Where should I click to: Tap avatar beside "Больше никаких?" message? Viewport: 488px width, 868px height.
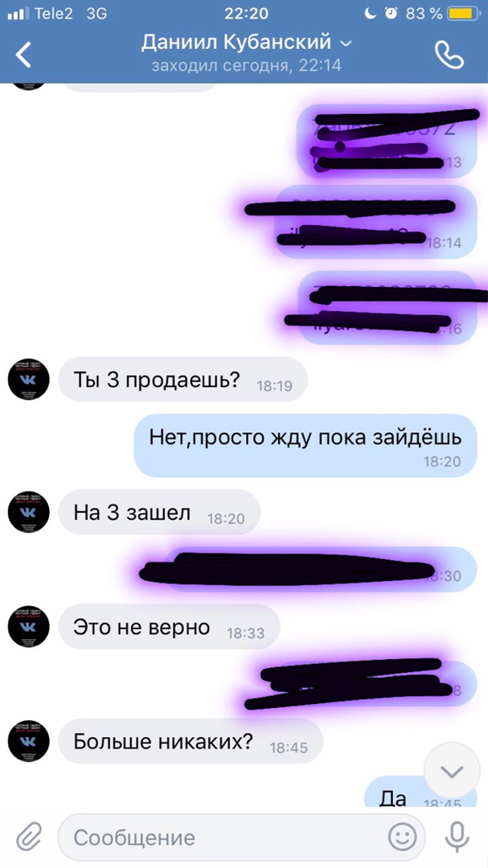28,741
